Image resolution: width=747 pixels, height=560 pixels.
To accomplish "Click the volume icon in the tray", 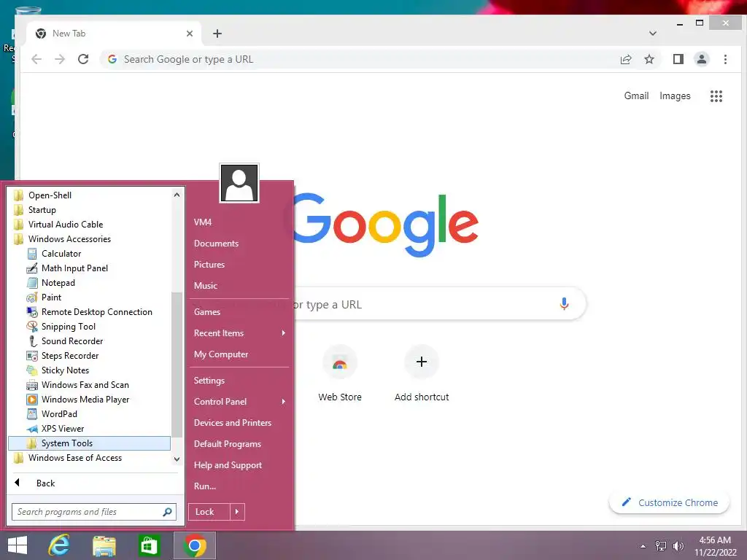I will (x=678, y=545).
